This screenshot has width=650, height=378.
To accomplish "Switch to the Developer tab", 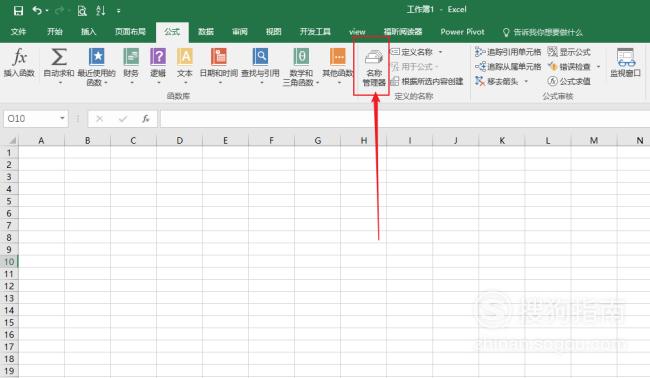I will point(315,32).
